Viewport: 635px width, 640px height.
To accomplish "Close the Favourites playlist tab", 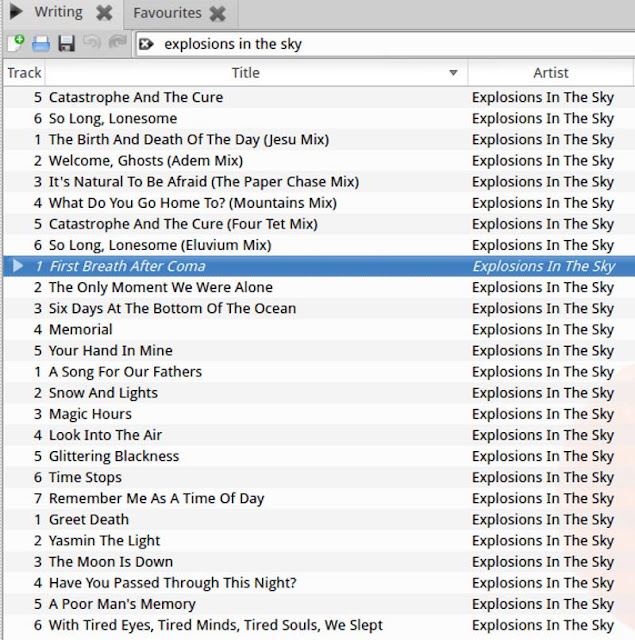I will pos(218,13).
